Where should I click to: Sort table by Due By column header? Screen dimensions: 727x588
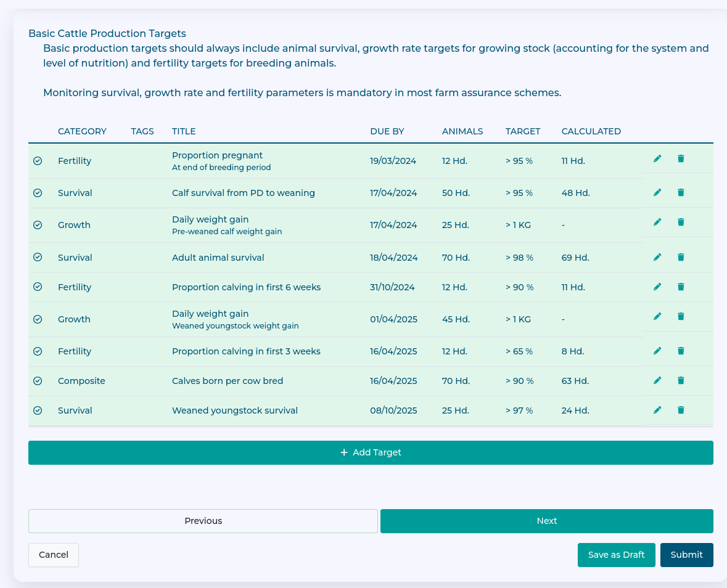click(x=387, y=131)
